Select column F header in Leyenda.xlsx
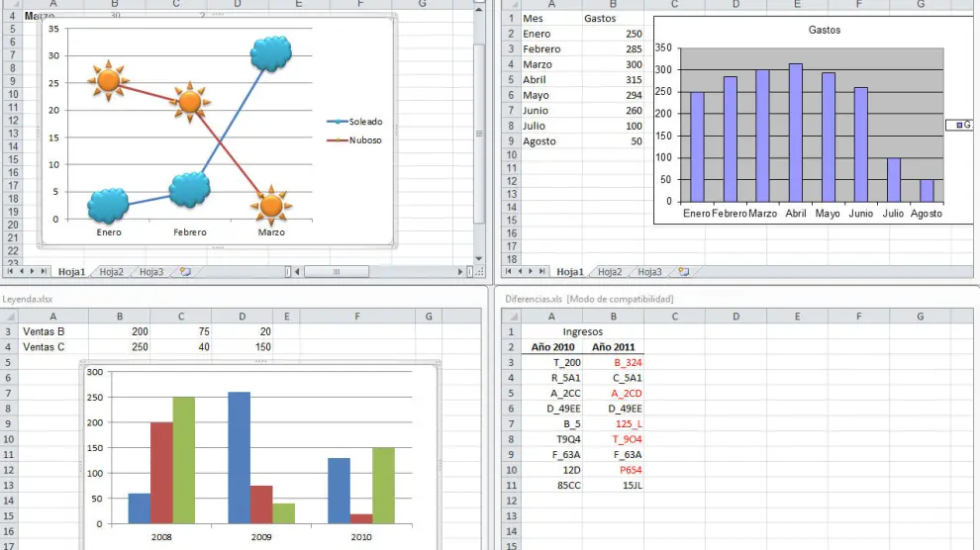 (x=356, y=317)
